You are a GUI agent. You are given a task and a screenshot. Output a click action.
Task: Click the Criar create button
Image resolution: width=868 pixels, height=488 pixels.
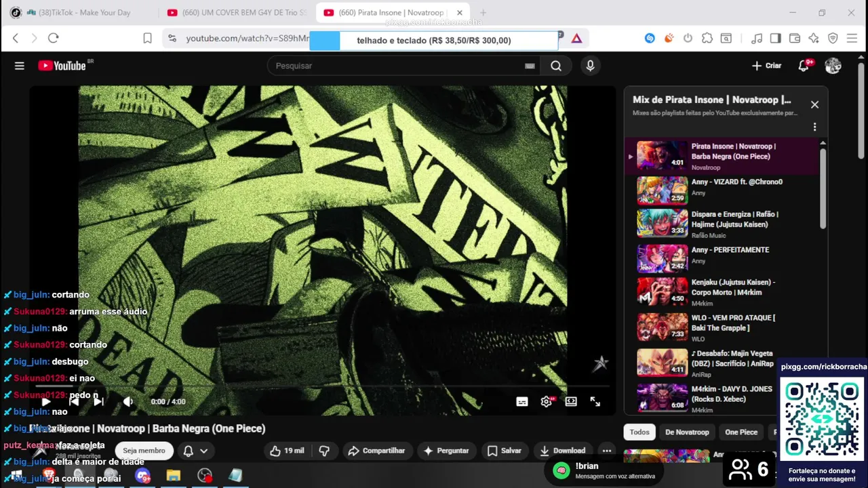767,66
